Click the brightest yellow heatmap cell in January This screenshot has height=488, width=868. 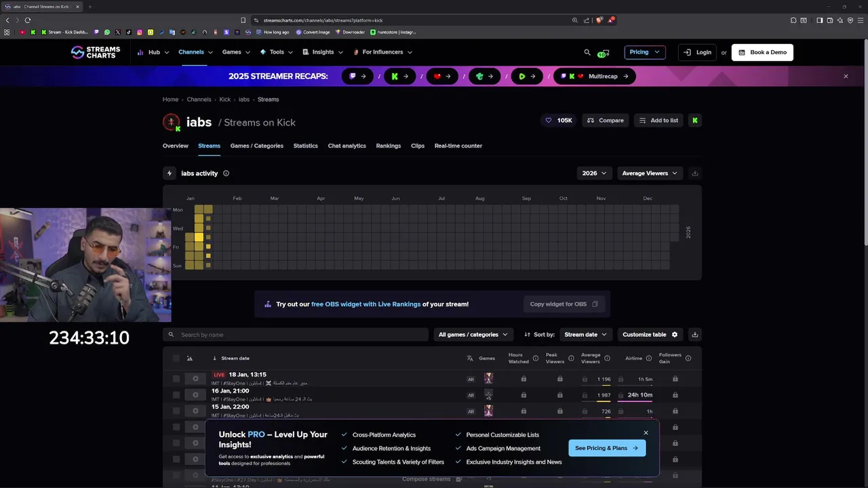pyautogui.click(x=199, y=237)
